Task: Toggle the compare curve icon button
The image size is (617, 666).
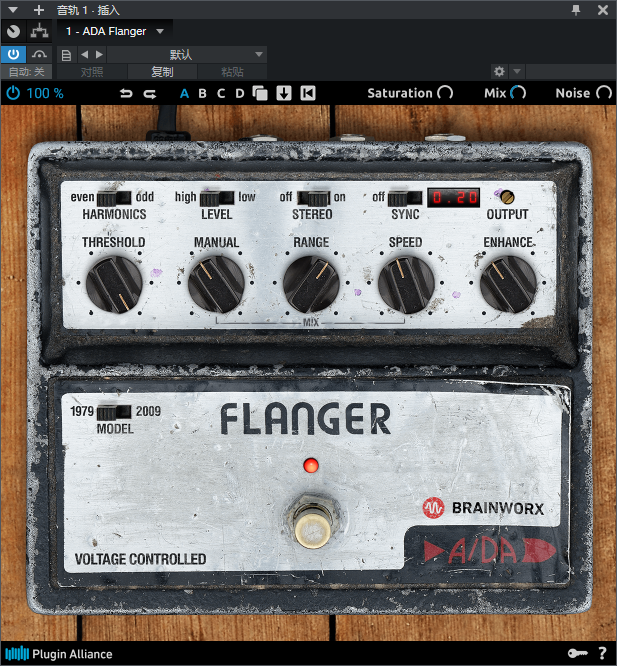Action: tap(39, 54)
